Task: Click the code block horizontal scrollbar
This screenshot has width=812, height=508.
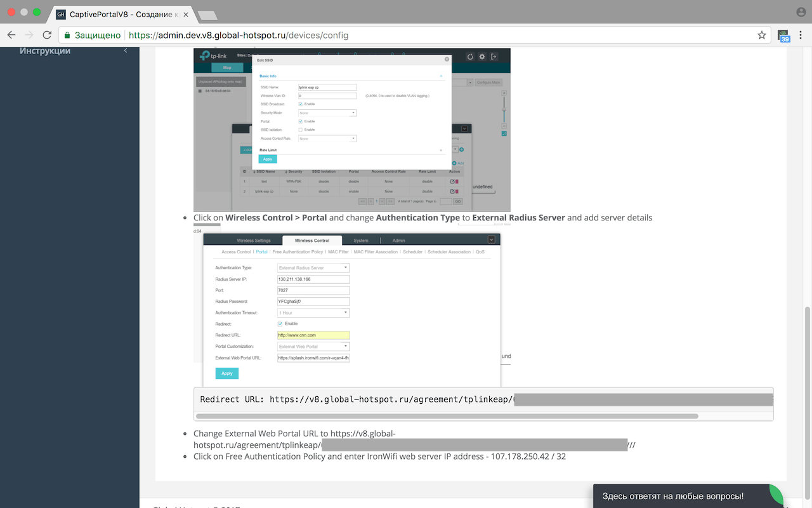Action: (x=447, y=417)
